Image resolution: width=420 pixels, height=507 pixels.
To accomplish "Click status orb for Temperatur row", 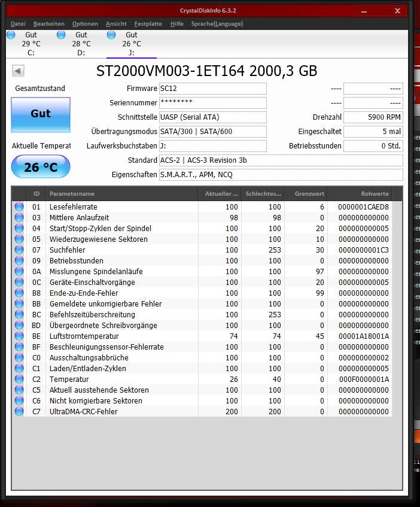I will click(19, 379).
